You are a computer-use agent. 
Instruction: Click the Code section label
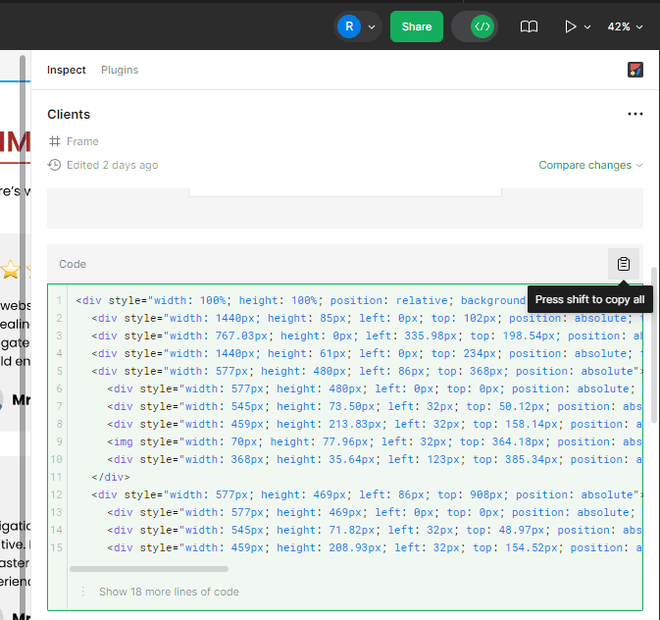(x=72, y=264)
